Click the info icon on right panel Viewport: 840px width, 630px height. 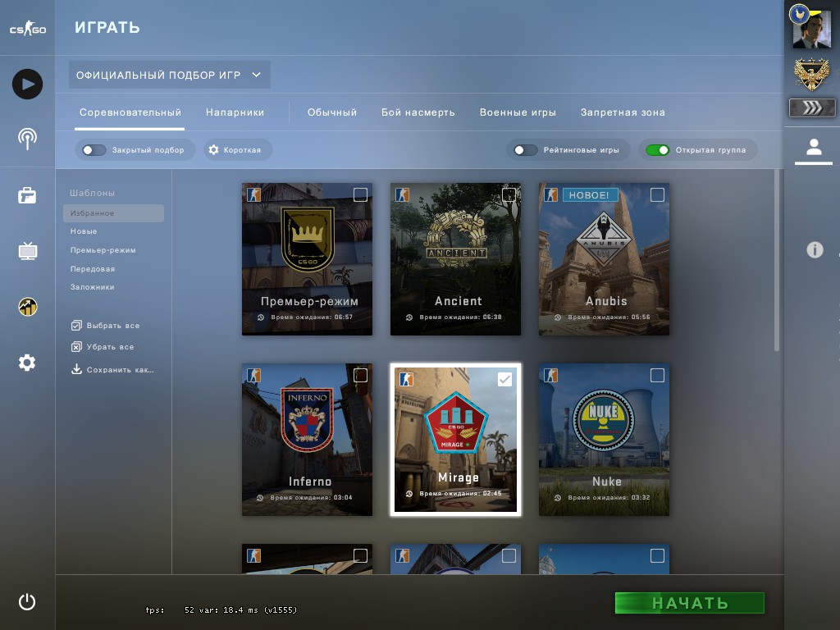[815, 249]
